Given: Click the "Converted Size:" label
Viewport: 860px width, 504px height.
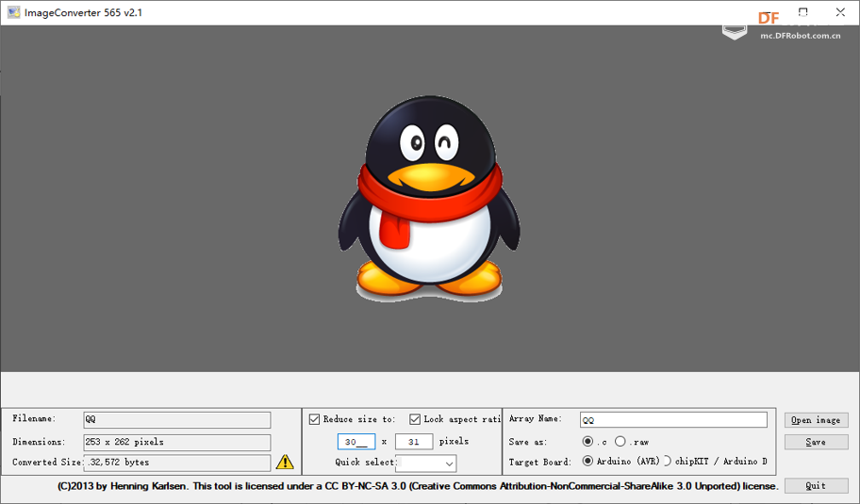Looking at the screenshot, I should coord(47,463).
